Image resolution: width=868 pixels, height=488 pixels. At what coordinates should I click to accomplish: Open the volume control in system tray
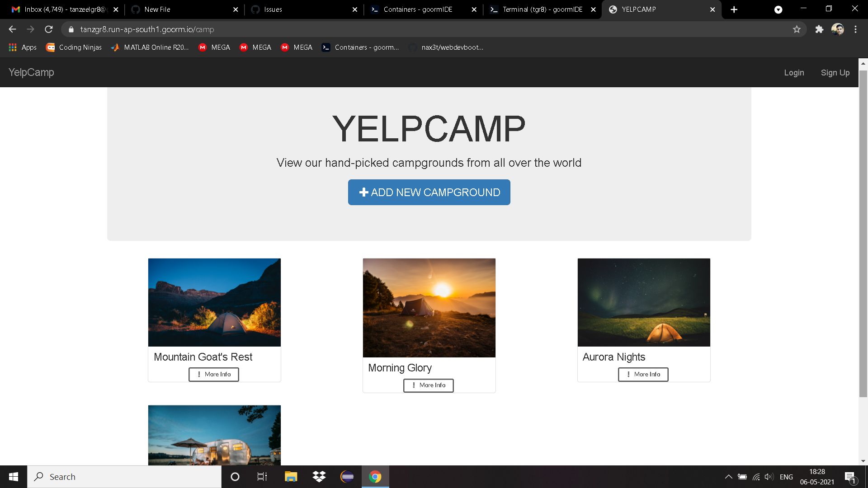[x=769, y=476]
